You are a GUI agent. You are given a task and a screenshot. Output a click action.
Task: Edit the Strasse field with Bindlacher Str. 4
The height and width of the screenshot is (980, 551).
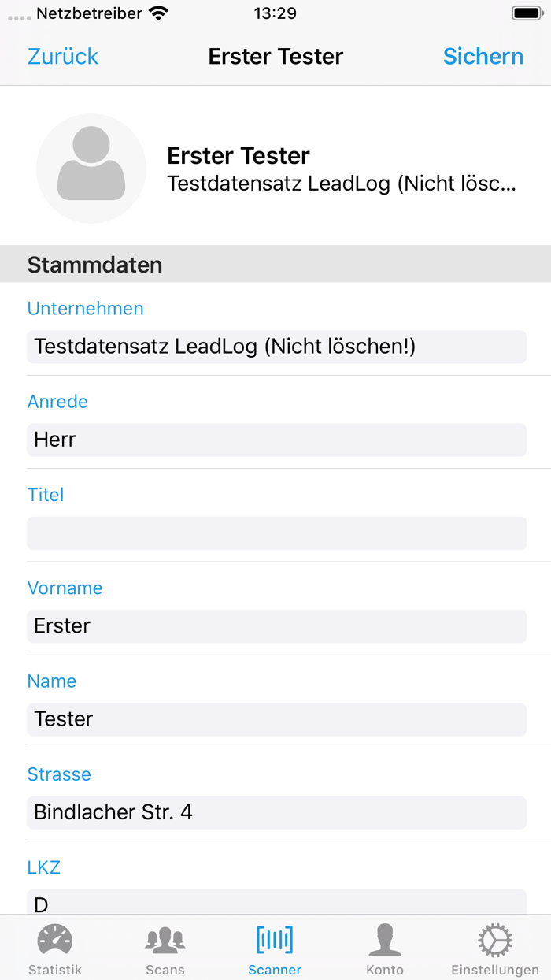[x=275, y=812]
